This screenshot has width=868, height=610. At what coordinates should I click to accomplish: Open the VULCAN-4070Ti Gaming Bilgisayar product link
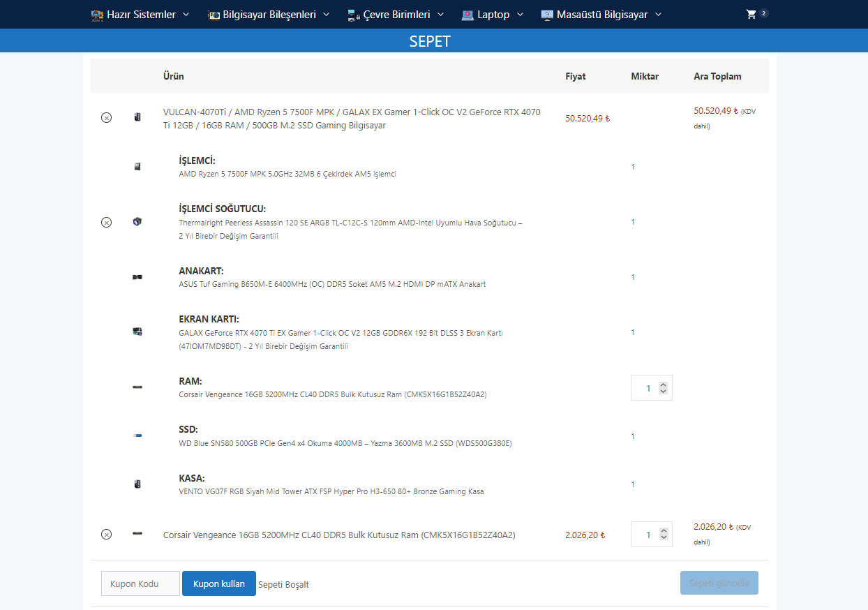352,119
